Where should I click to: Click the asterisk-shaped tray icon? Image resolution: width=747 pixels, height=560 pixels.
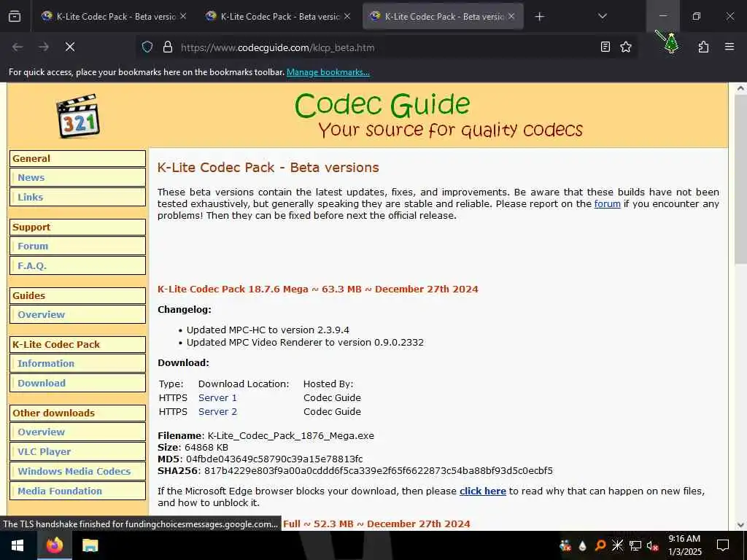coord(617,545)
